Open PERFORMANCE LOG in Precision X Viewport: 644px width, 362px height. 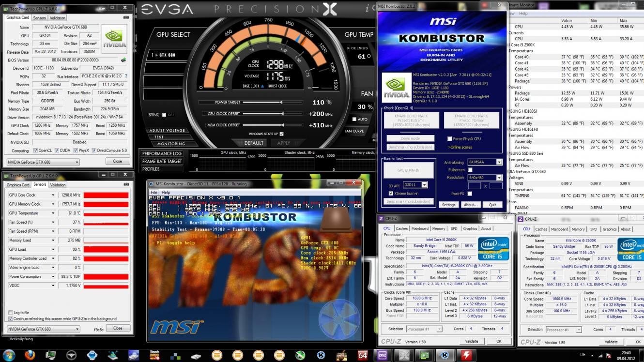tap(162, 153)
